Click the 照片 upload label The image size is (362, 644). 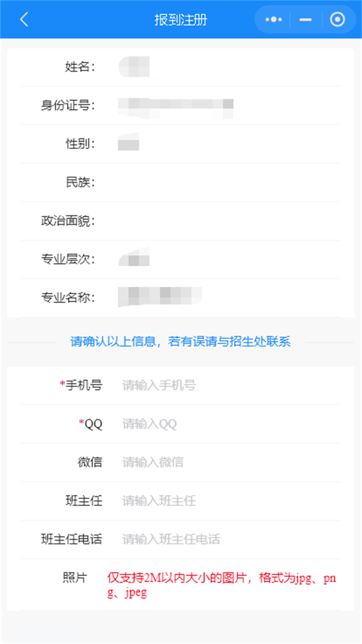[75, 578]
